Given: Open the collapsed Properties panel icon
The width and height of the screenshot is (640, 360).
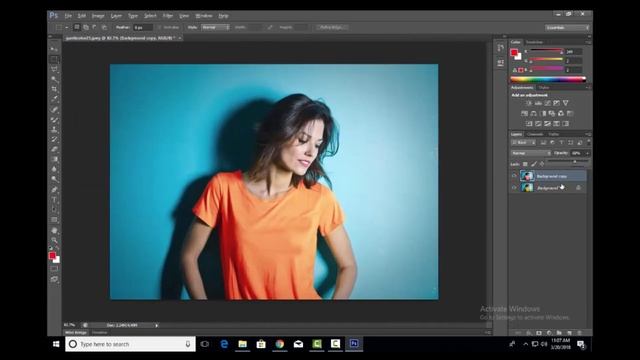Looking at the screenshot, I should (501, 63).
